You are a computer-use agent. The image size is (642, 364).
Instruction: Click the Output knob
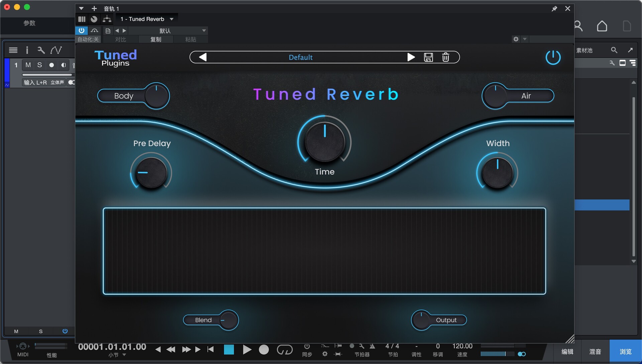coord(421,320)
